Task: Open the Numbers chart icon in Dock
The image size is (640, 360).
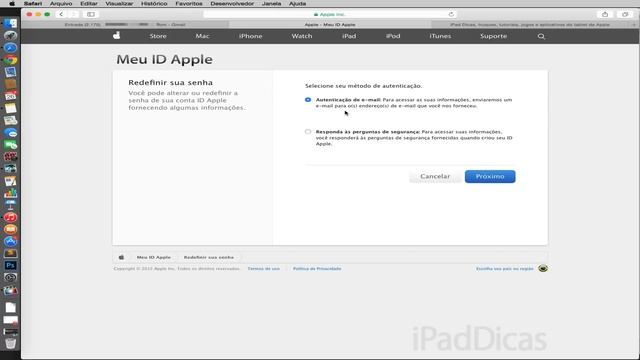Action: tap(11, 193)
